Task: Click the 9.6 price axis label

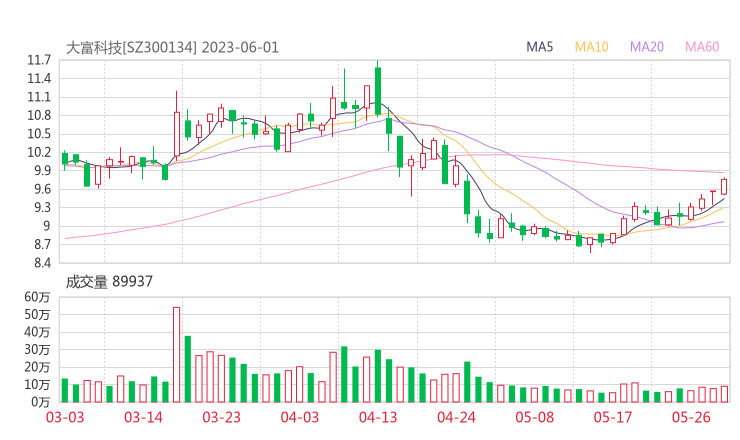Action: coord(42,189)
